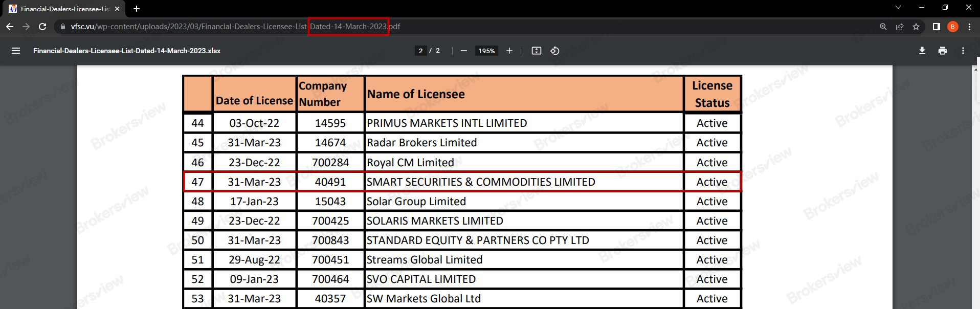
Task: Expand the tab search chevron
Action: 898,8
